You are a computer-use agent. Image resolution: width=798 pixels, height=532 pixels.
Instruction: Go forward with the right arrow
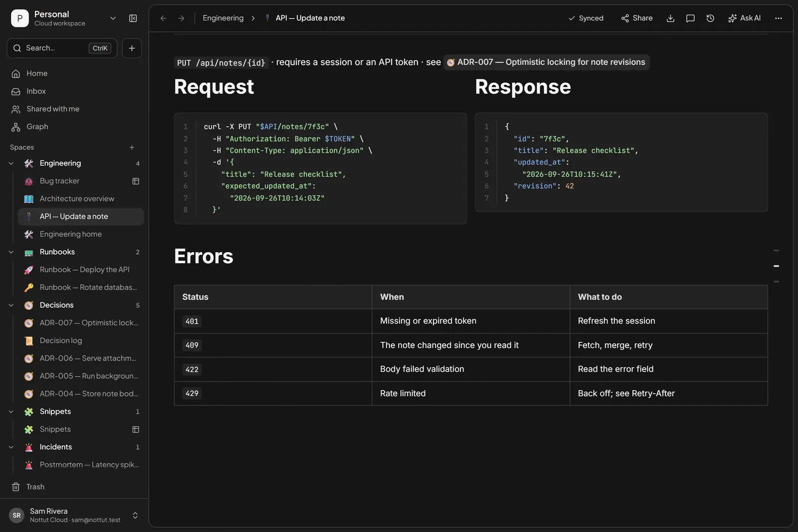[182, 18]
